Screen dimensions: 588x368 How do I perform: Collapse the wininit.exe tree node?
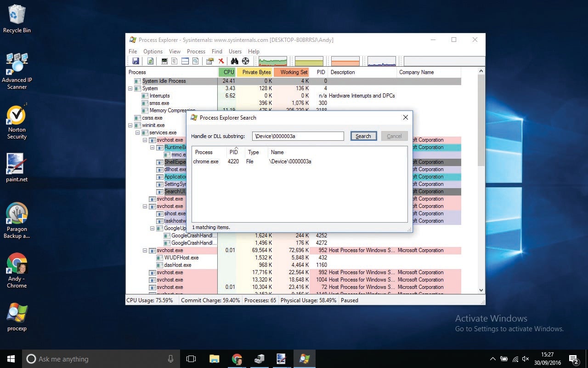pos(130,125)
